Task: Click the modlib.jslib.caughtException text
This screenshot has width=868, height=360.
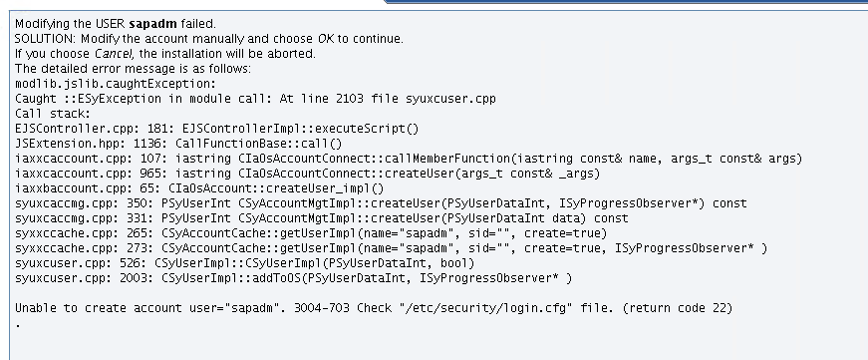Action: [x=116, y=84]
